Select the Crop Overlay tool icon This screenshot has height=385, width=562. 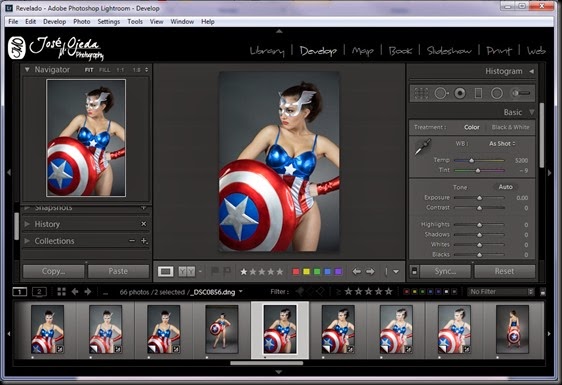pos(421,93)
